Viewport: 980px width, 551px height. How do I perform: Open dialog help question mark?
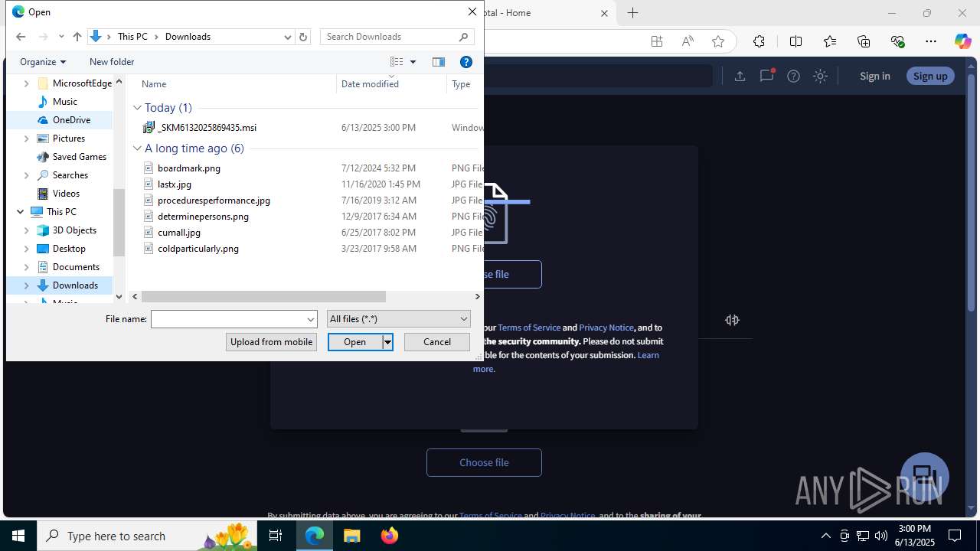[x=466, y=62]
